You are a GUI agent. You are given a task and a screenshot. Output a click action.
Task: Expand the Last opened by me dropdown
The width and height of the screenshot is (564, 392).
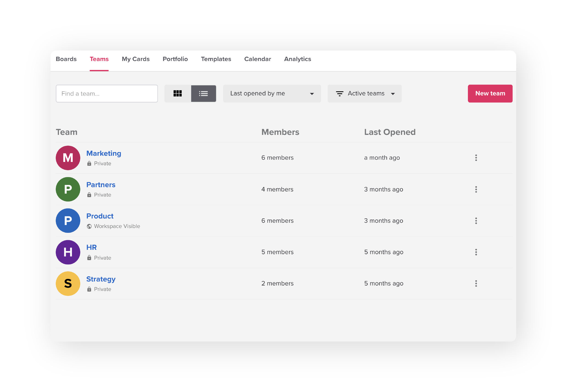[x=272, y=93]
